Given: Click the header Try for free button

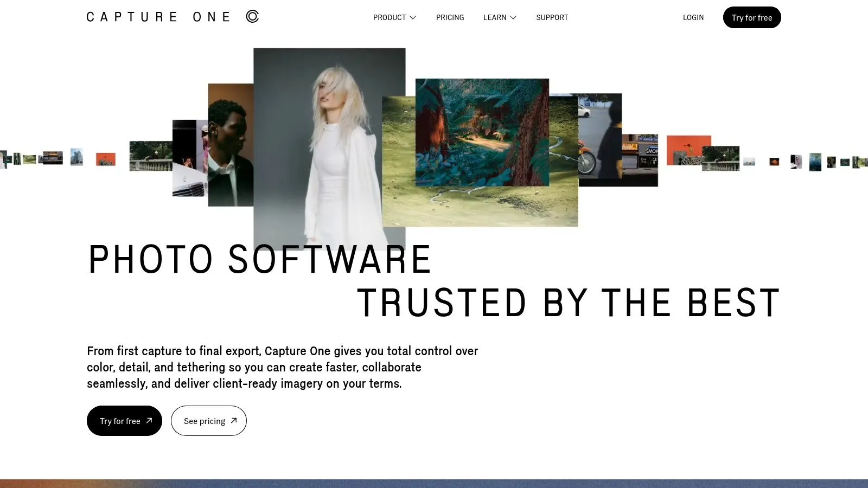Looking at the screenshot, I should pos(752,17).
